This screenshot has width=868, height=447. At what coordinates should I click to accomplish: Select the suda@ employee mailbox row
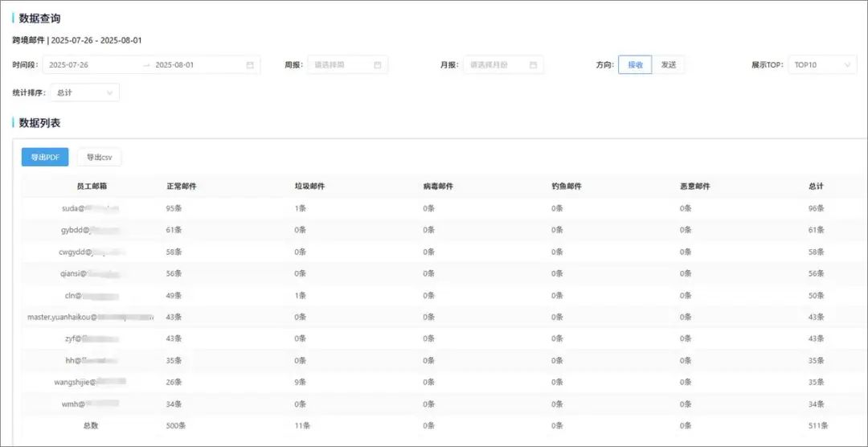click(91, 208)
